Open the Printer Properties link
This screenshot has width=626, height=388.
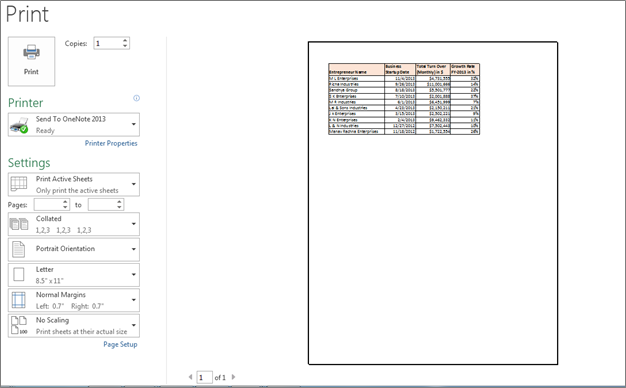(111, 143)
